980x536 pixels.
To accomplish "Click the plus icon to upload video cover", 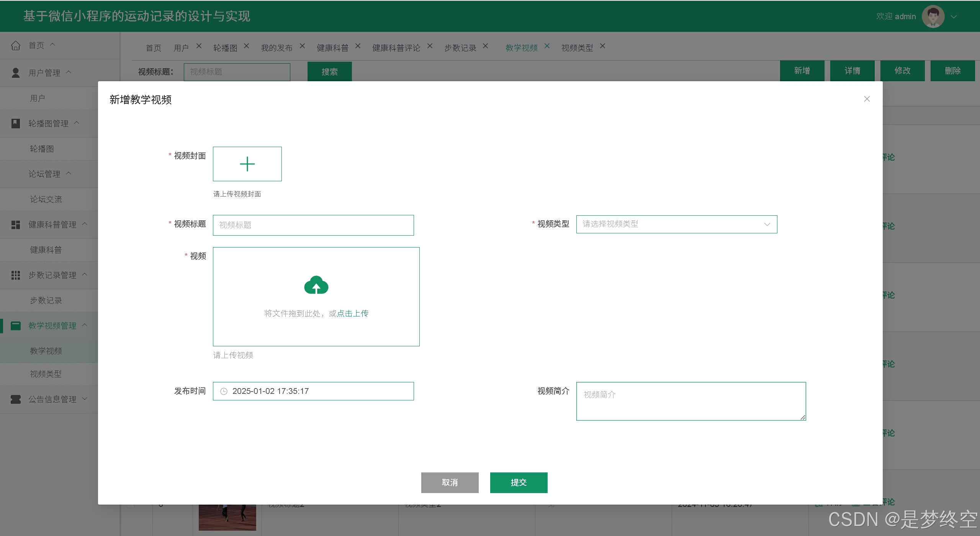I will coord(247,164).
